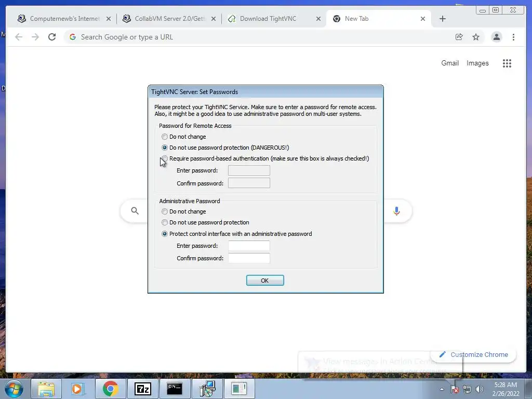Bookmark this tab with star icon
The width and height of the screenshot is (532, 399).
click(476, 37)
